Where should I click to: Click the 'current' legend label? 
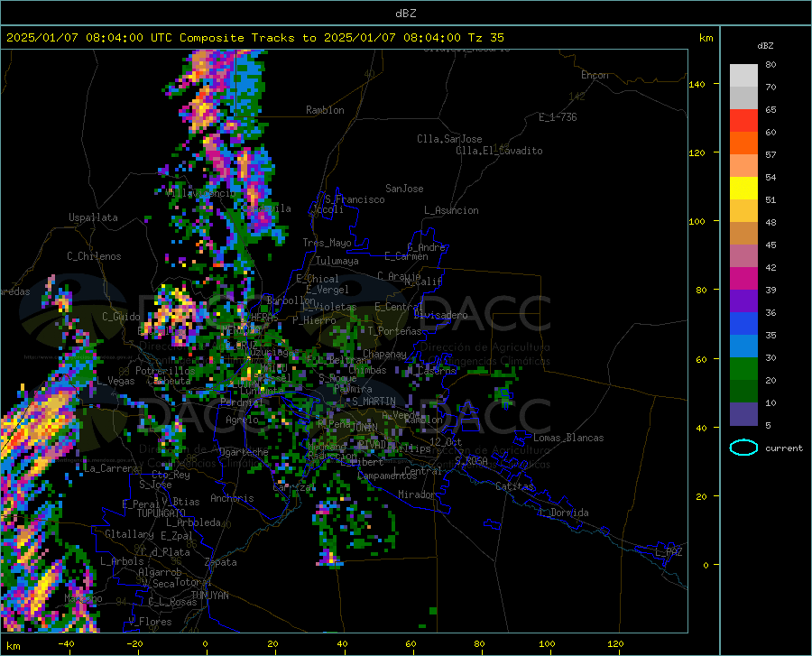(784, 448)
